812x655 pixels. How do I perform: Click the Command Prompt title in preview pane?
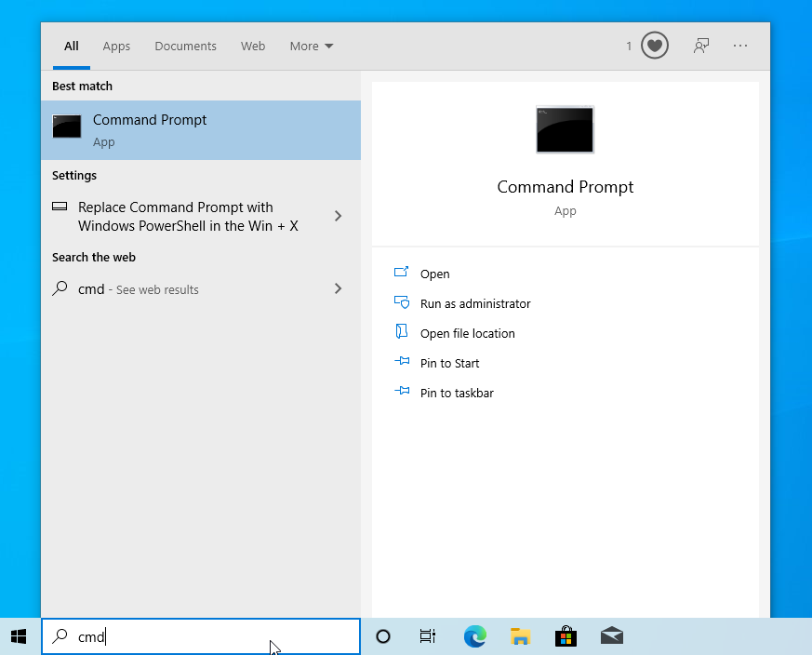[565, 187]
